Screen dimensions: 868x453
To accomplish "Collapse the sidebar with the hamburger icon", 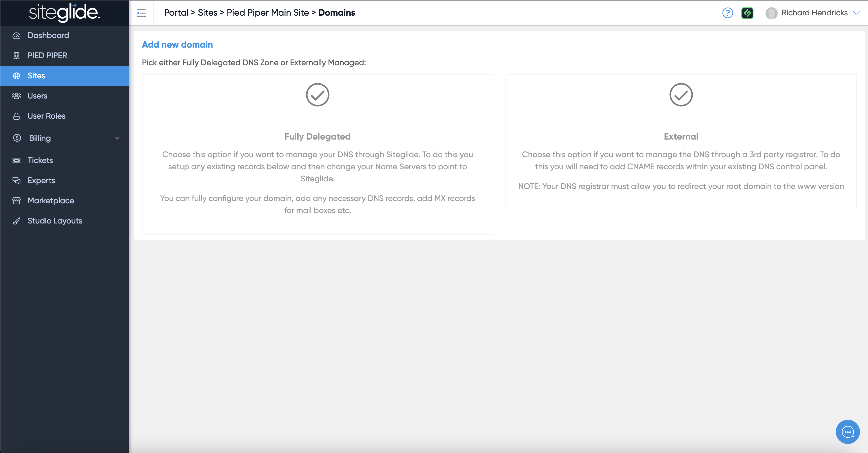I will pos(141,13).
